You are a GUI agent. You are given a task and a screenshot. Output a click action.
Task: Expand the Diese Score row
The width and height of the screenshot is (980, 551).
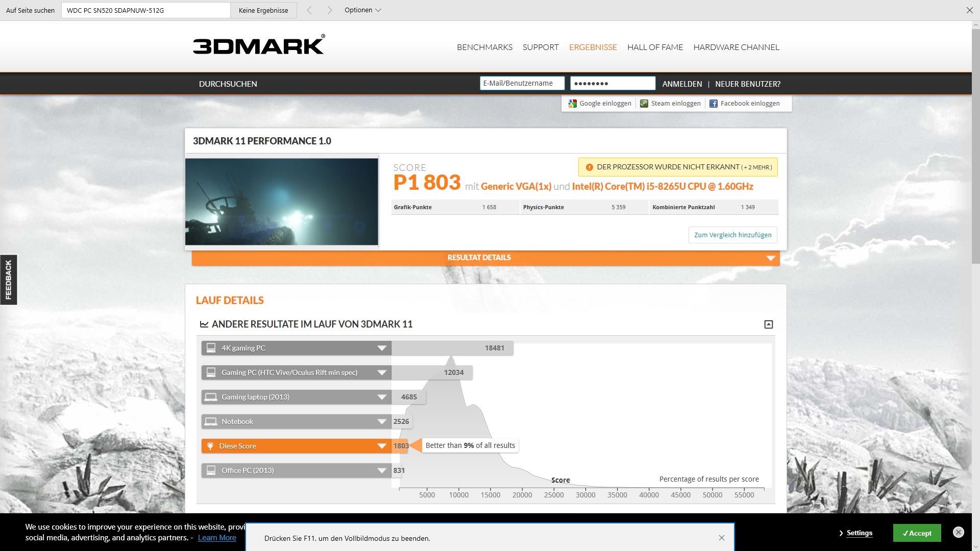pyautogui.click(x=381, y=446)
